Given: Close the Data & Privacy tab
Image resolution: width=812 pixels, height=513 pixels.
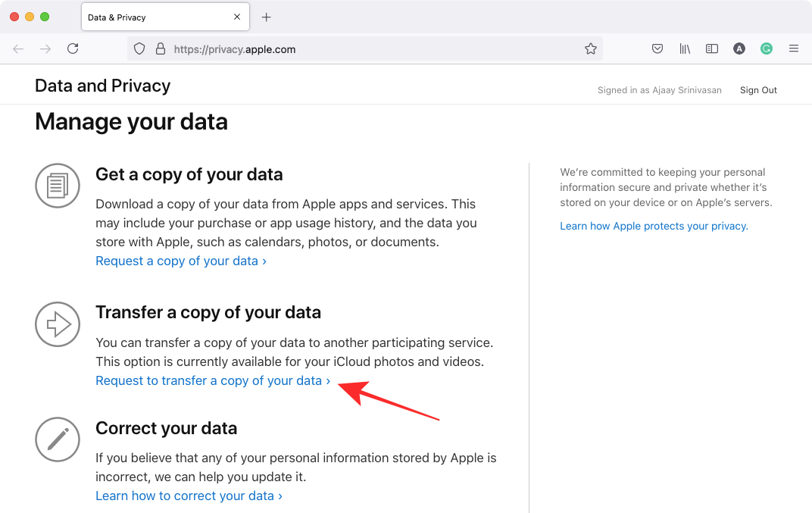Looking at the screenshot, I should coord(236,17).
